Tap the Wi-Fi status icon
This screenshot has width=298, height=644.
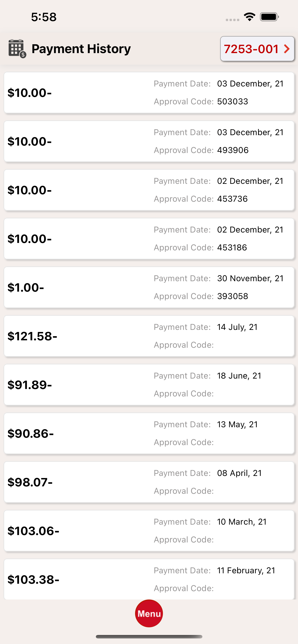249,17
